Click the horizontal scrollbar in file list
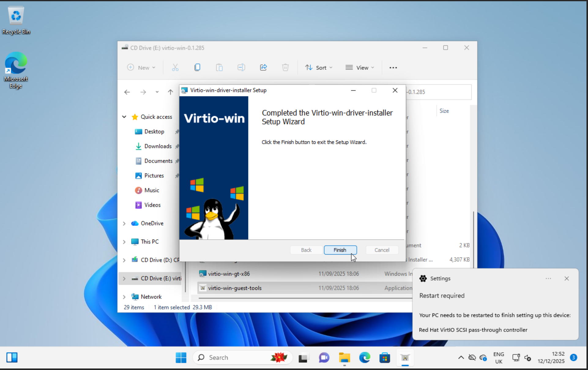Viewport: 588px width, 370px height. click(305, 298)
